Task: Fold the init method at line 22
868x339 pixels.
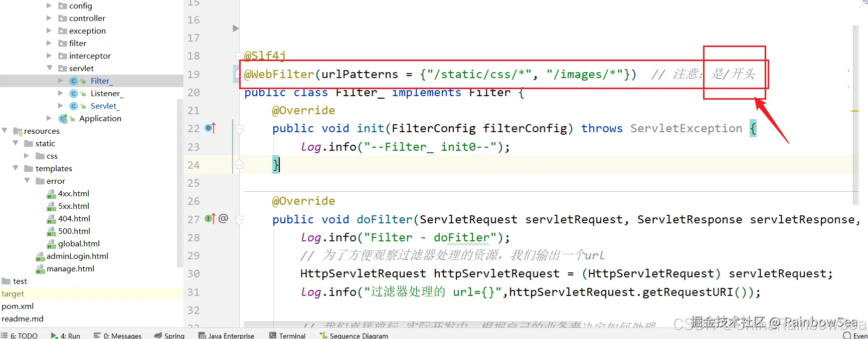Action: click(x=240, y=129)
